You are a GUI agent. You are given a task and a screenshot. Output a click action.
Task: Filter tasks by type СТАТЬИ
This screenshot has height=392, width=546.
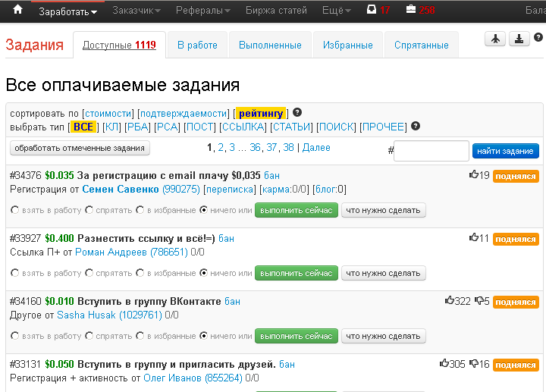coord(292,127)
